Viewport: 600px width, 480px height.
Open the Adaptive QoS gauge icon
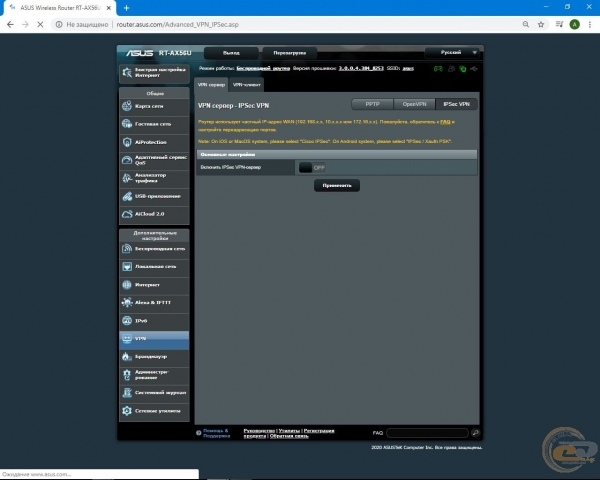click(127, 160)
